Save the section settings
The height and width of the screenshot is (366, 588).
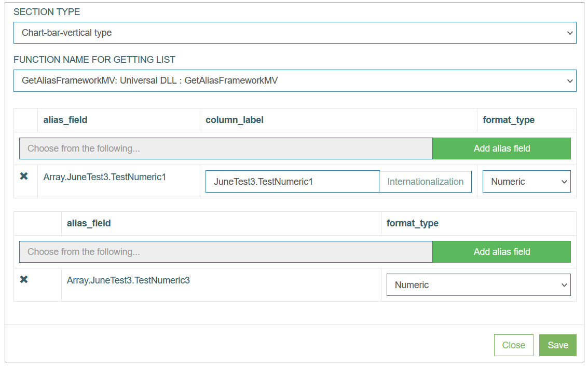pos(557,345)
